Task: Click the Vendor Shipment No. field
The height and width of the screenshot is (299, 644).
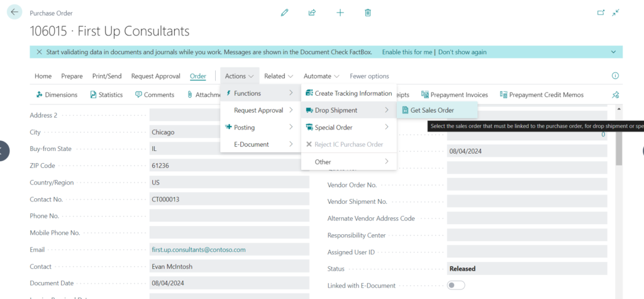Action: point(527,201)
